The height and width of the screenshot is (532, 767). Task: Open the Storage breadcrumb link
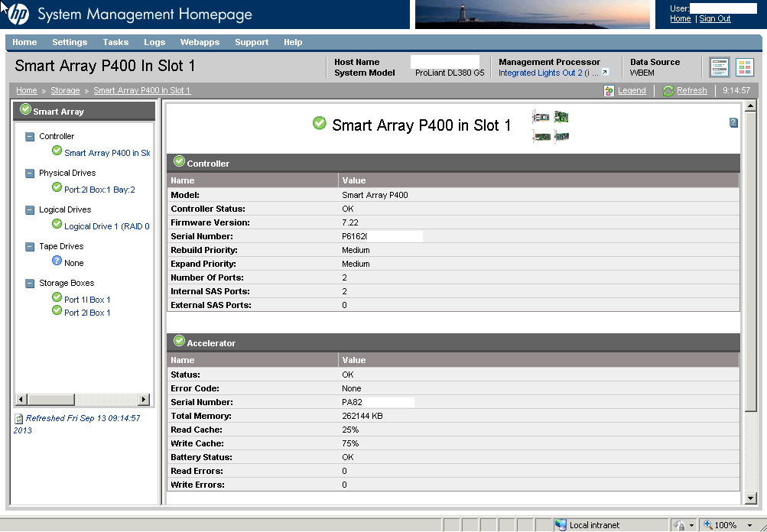point(65,91)
